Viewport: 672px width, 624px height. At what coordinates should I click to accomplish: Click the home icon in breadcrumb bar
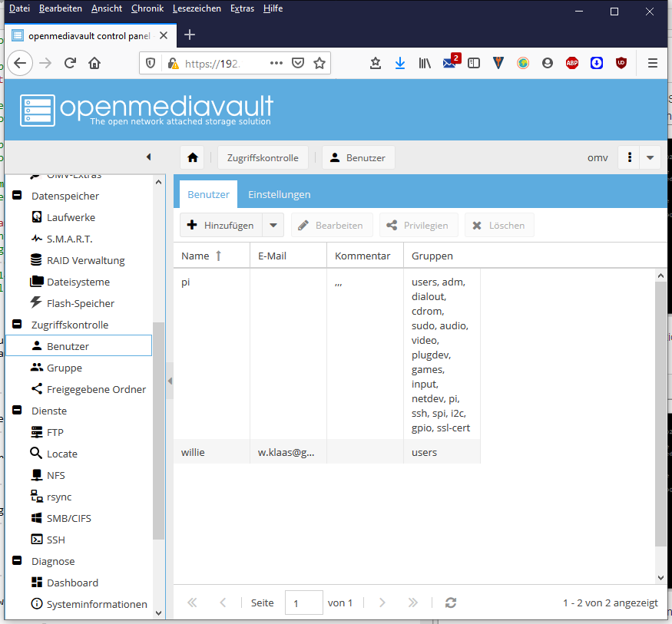192,157
